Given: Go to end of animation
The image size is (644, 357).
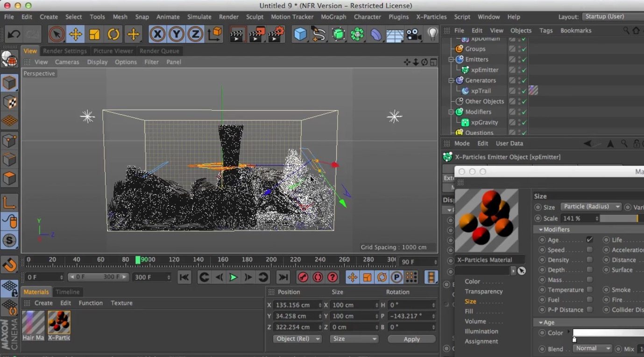Looking at the screenshot, I should (x=283, y=277).
